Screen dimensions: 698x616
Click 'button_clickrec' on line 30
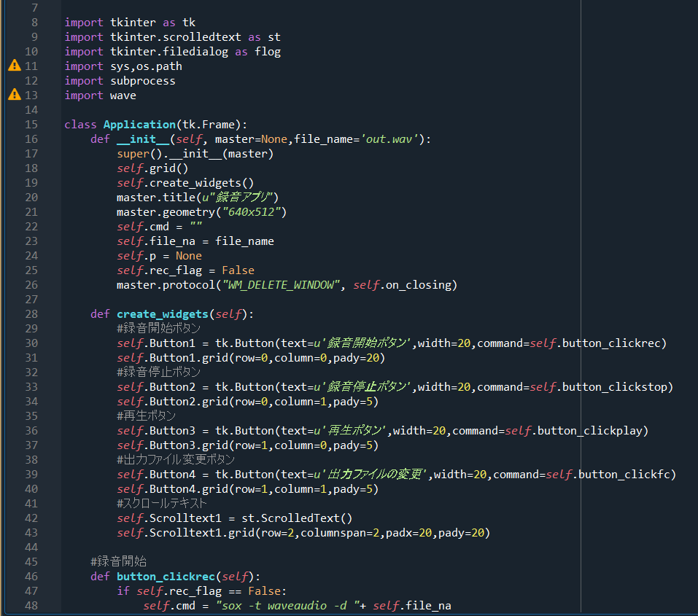tap(611, 343)
